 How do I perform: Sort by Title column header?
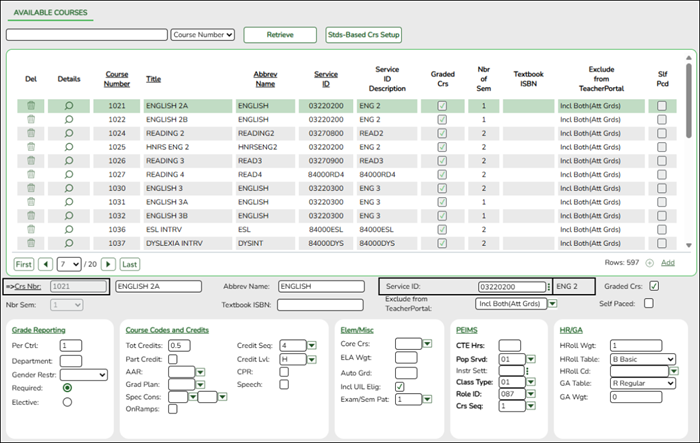coord(154,79)
